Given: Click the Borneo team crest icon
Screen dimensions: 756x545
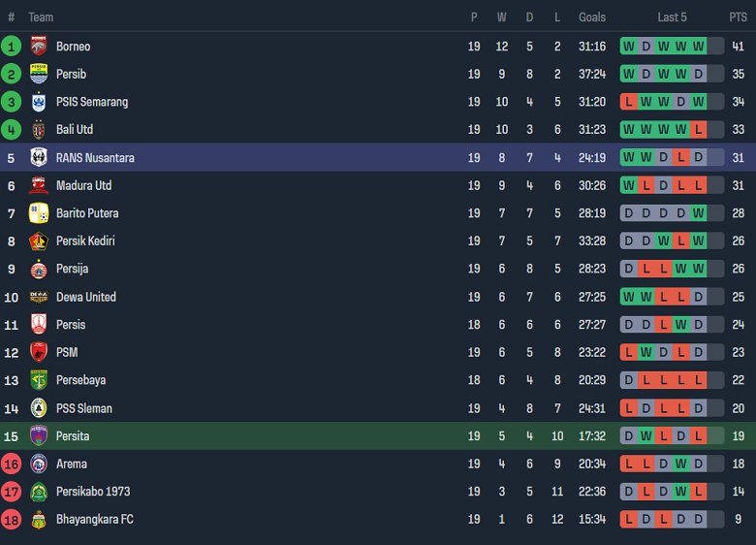Looking at the screenshot, I should point(39,47).
